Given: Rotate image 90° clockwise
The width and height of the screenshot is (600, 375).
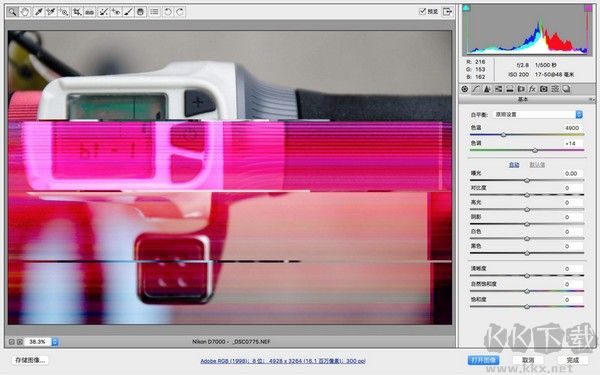Looking at the screenshot, I should 180,12.
